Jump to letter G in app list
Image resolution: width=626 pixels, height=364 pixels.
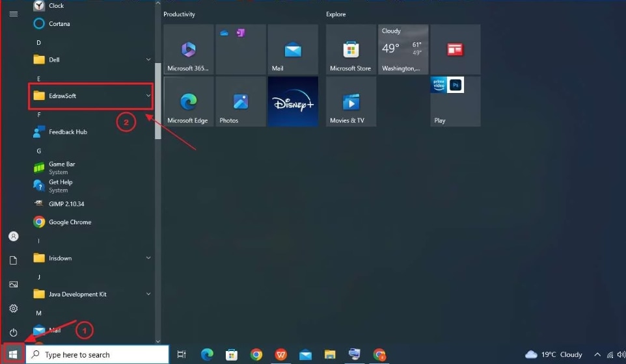[x=39, y=151]
